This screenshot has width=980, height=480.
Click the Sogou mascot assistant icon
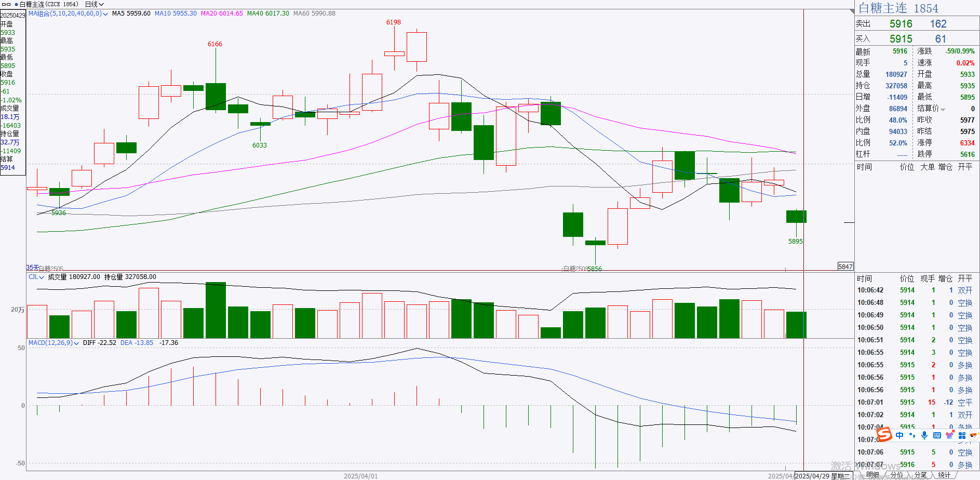[x=973, y=435]
